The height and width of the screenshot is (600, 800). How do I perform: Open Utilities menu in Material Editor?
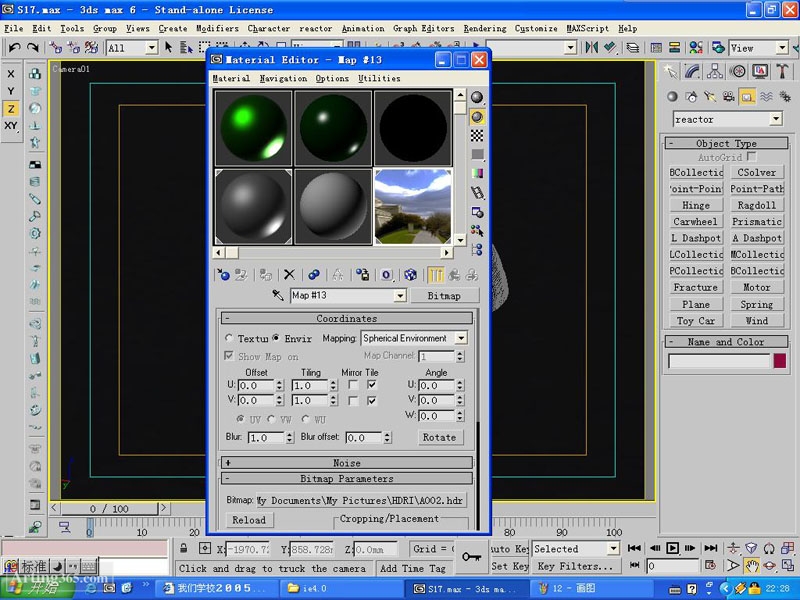(379, 78)
